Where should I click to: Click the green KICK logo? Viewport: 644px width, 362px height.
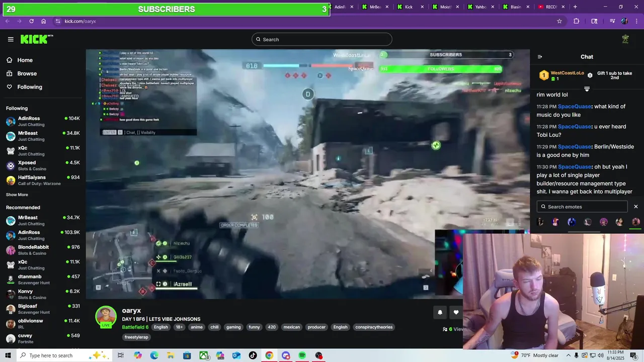[x=37, y=39]
